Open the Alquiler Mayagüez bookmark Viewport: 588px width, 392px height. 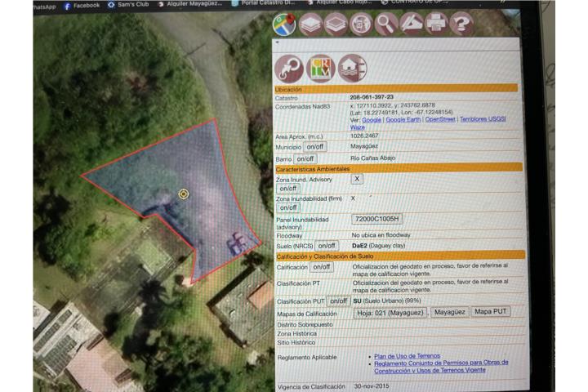point(194,4)
